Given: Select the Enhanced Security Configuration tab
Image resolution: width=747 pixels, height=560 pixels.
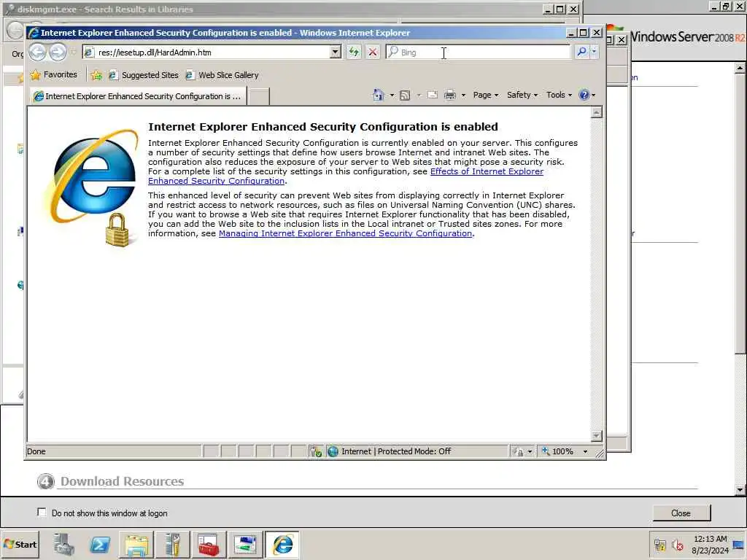Looking at the screenshot, I should point(138,96).
